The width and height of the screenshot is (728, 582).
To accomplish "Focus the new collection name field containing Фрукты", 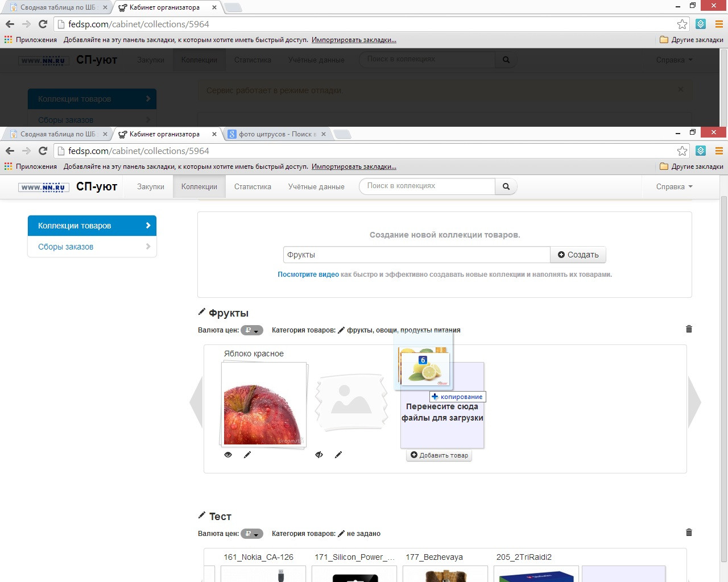I will point(417,255).
